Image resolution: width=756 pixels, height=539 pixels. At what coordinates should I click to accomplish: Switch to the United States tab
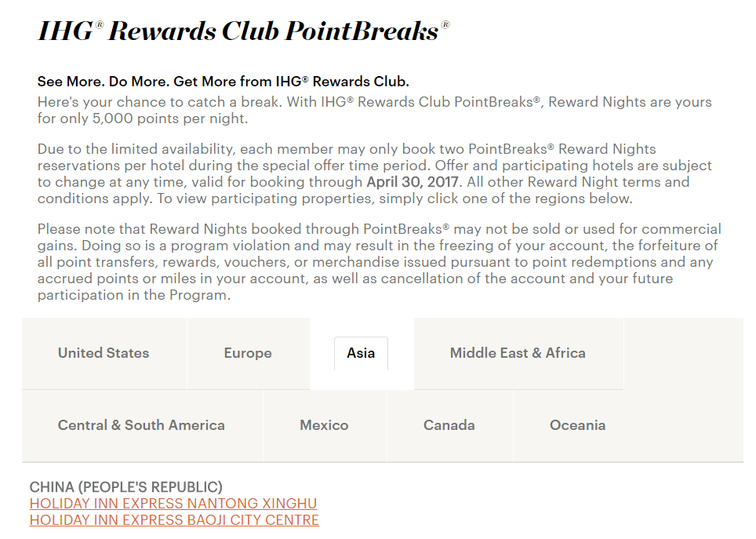coord(104,353)
